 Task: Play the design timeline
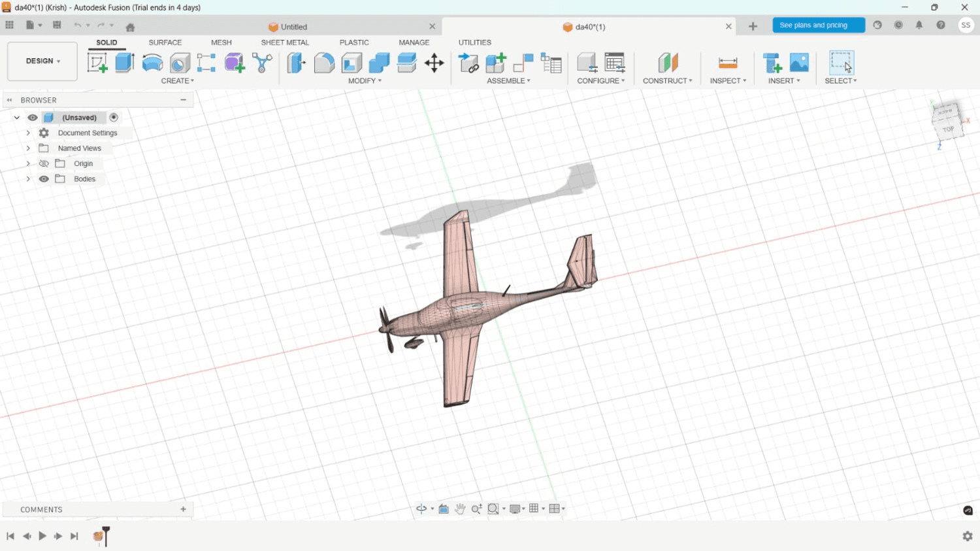(x=42, y=535)
